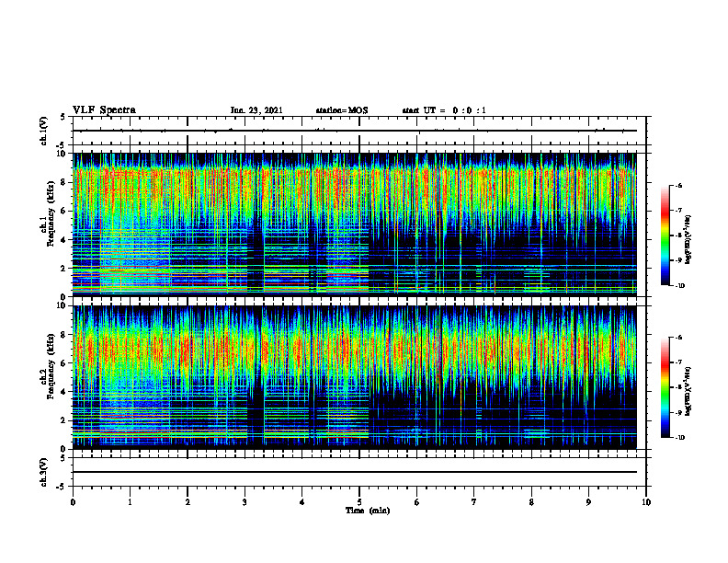
Task: Click time axis tick label "1" at the bottom
Action: [130, 502]
